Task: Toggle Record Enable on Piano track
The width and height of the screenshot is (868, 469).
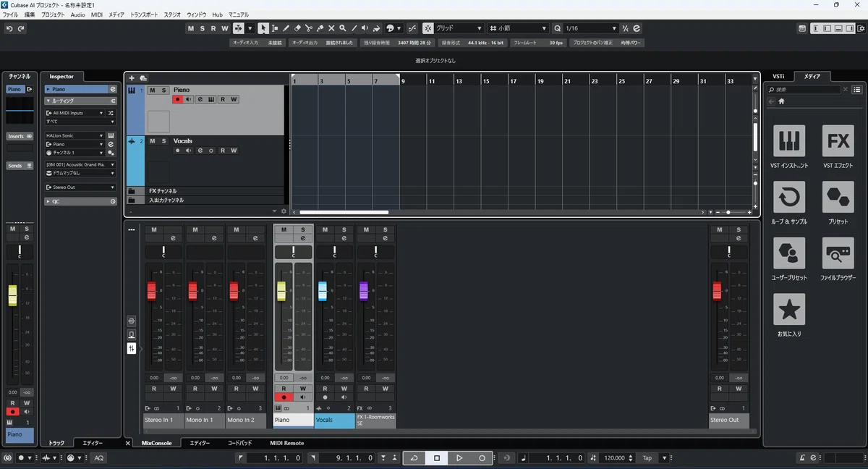Action: point(177,99)
